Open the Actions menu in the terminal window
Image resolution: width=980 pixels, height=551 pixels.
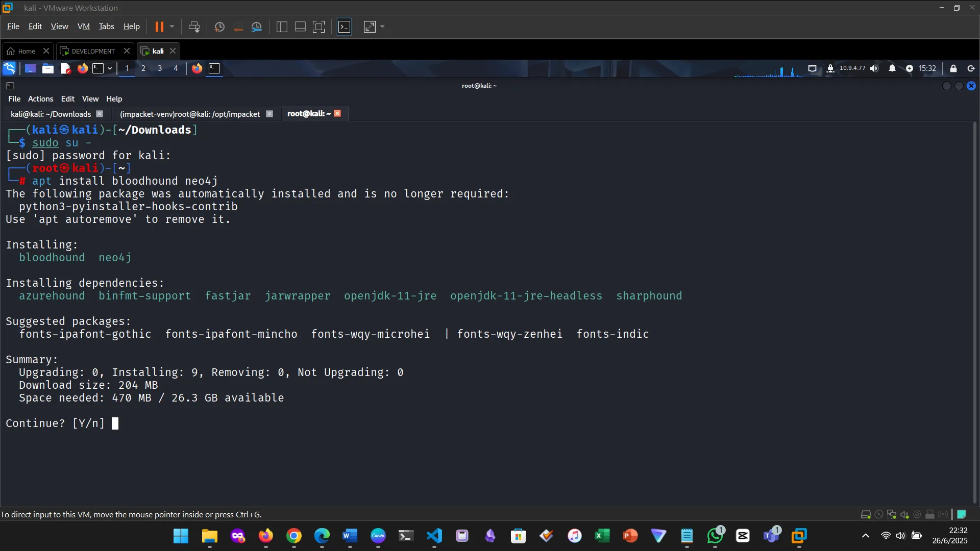(x=40, y=98)
